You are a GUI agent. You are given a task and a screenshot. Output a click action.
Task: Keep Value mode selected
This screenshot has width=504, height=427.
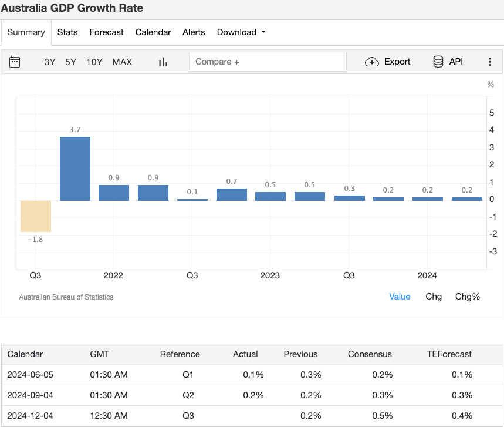(400, 297)
